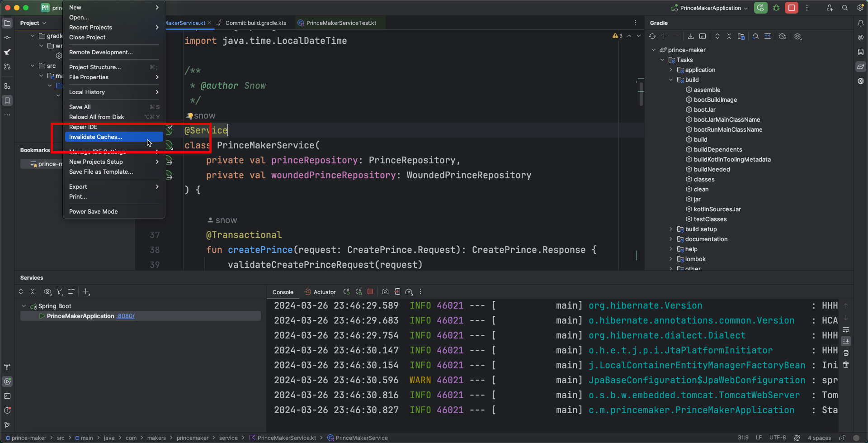Open the Terminal tool window icon
This screenshot has height=443, width=868.
coord(7,396)
